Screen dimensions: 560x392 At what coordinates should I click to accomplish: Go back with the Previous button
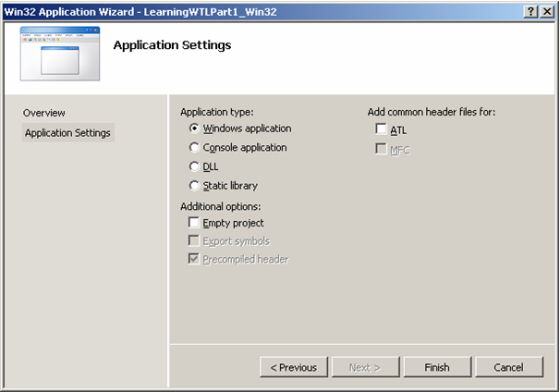coord(294,367)
